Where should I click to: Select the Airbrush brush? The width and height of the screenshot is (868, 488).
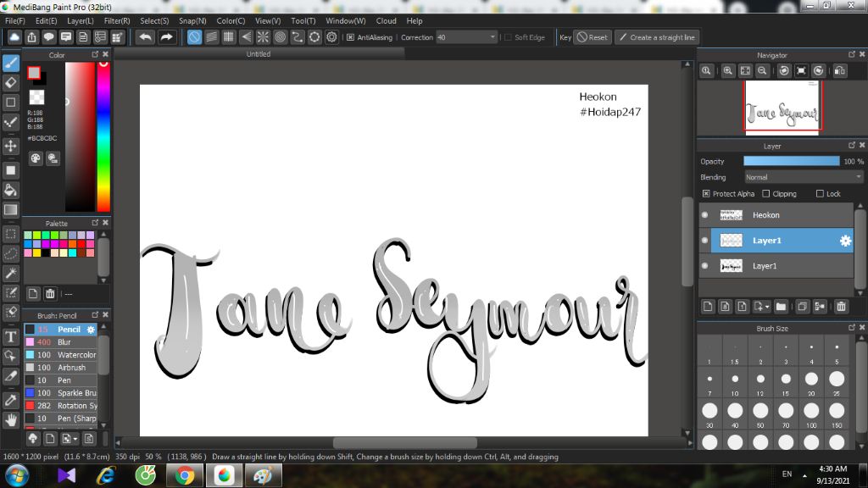(x=61, y=368)
